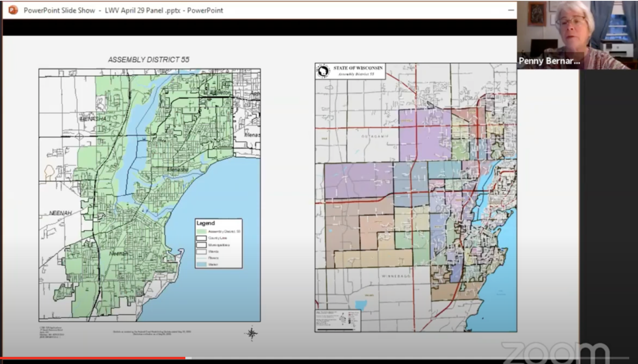Click the Water legend swatch

coord(201,264)
